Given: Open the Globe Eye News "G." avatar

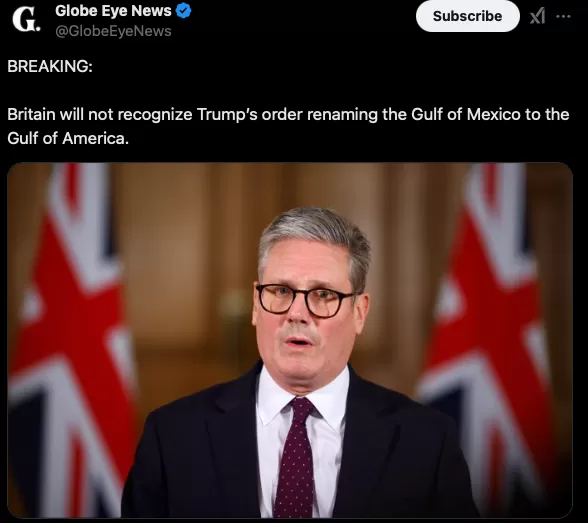Looking at the screenshot, I should [x=26, y=19].
